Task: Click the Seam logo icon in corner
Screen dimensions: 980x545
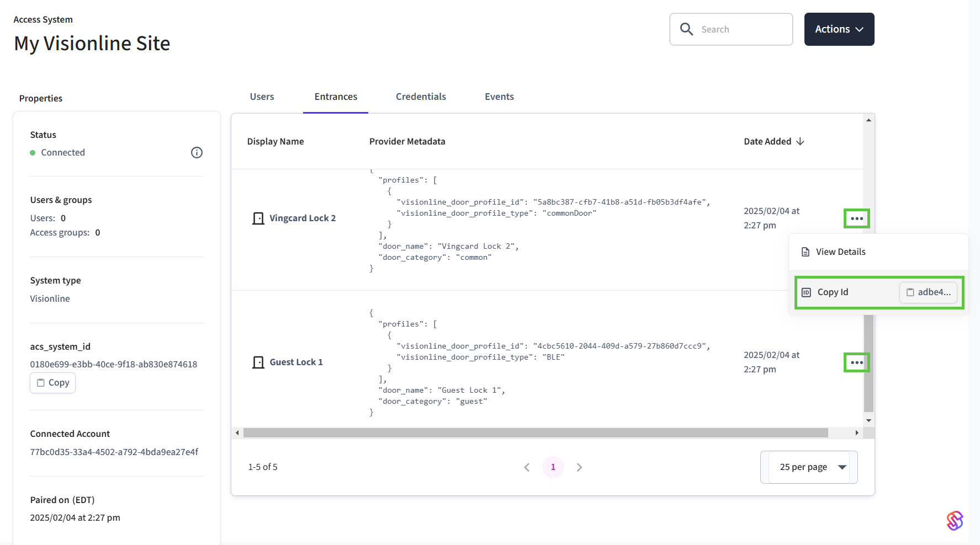Action: [955, 520]
